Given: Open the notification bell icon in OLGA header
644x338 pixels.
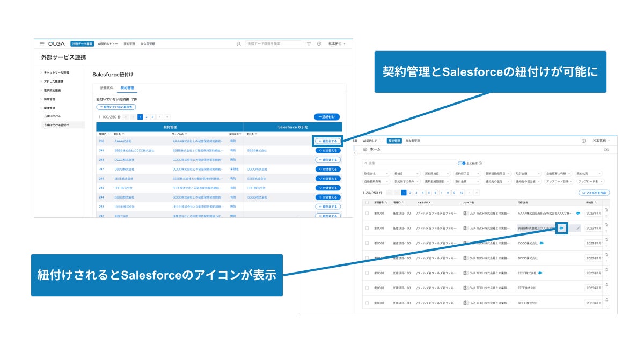Looking at the screenshot, I should [x=309, y=43].
